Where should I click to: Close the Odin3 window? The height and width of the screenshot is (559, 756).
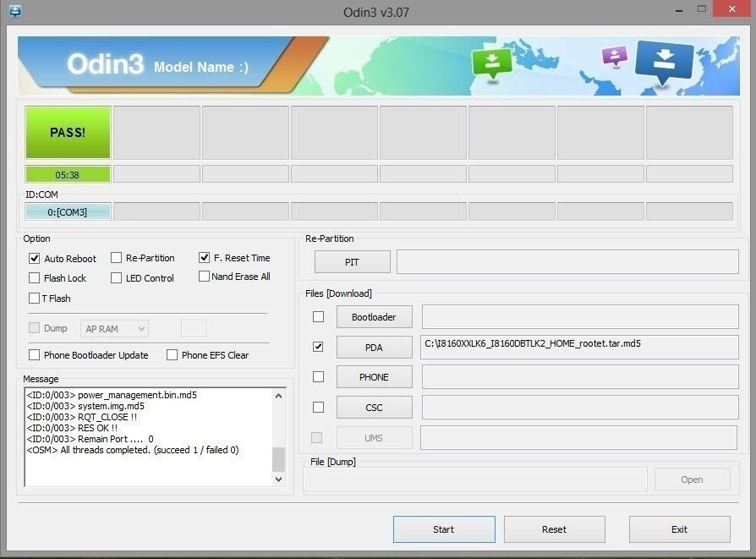click(x=733, y=9)
